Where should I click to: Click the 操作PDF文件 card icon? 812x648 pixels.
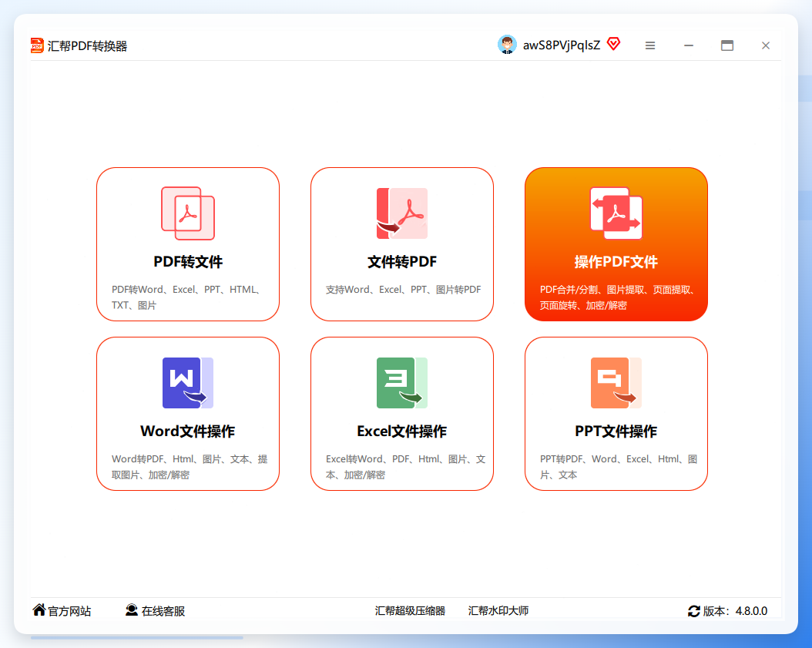pos(616,213)
